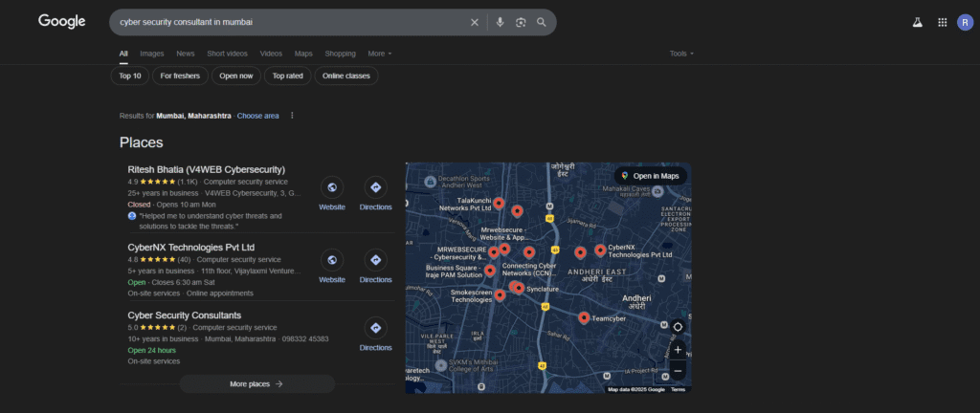Switch to the News tab
The height and width of the screenshot is (413, 980).
tap(185, 54)
